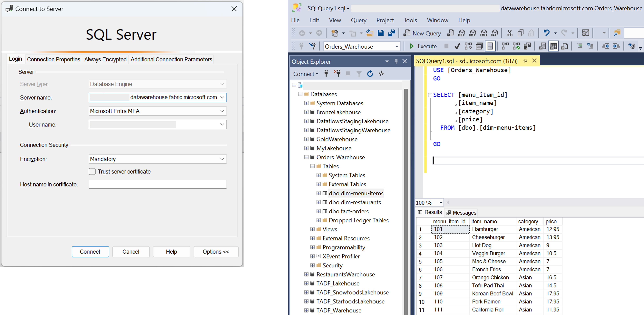Viewport: 644px width, 315px height.
Task: Click Refresh icon in Object Explorer
Action: (x=370, y=74)
